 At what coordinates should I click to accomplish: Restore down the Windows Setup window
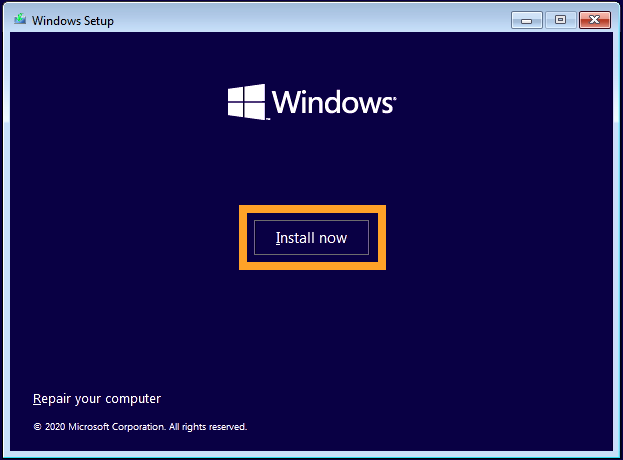click(x=559, y=19)
